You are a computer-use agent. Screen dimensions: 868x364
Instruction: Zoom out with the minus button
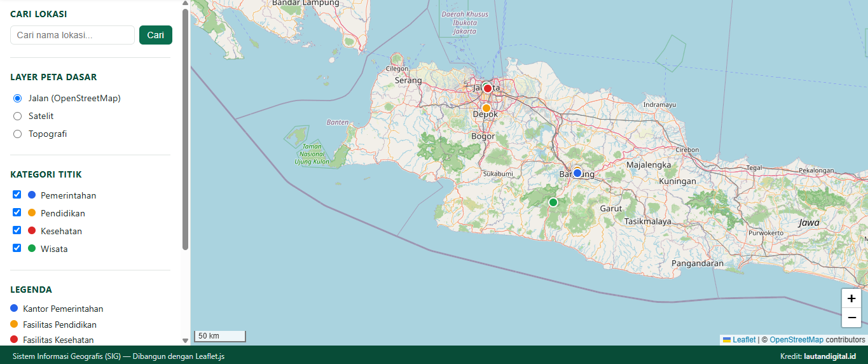coord(851,318)
